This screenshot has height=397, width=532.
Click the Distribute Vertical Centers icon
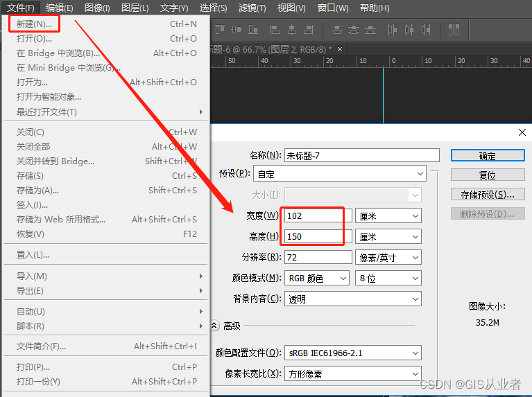coord(353,30)
